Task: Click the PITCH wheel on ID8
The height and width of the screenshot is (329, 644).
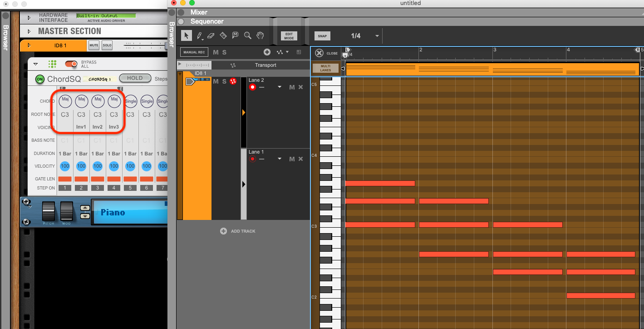Action: (x=49, y=211)
